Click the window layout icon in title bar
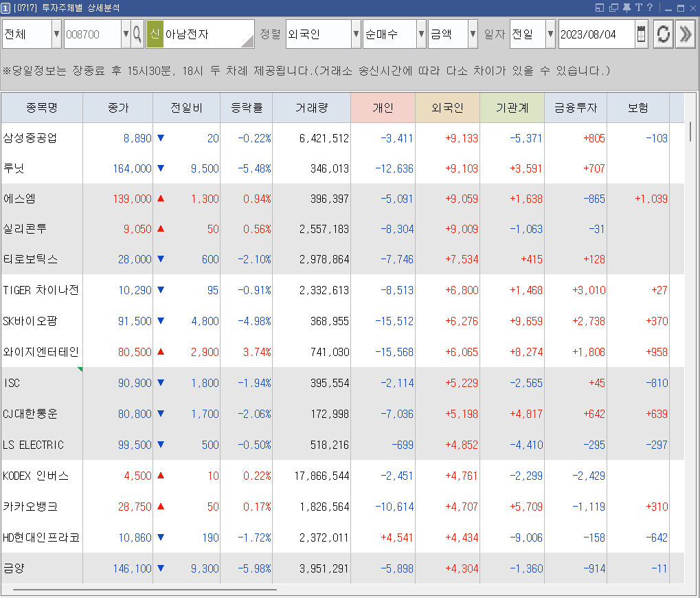 point(600,8)
